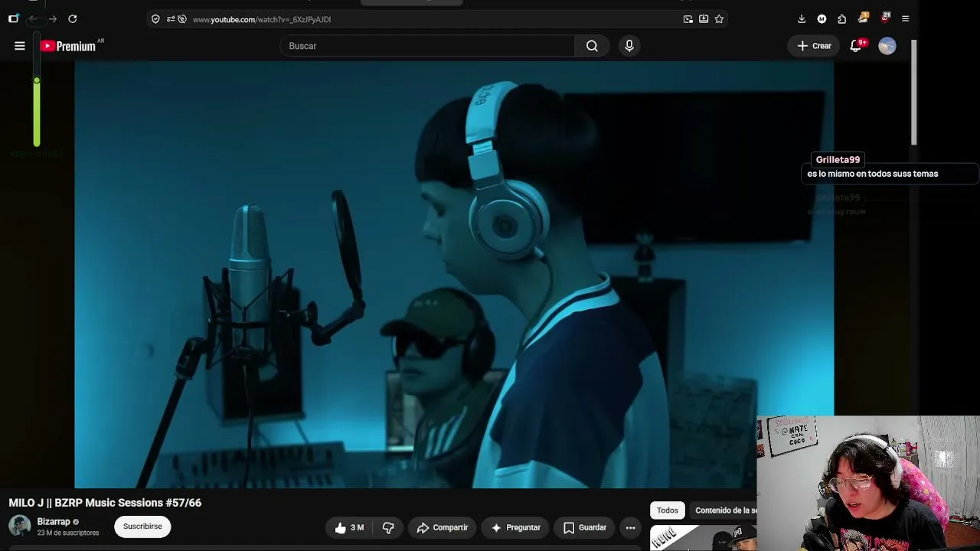The image size is (980, 551).
Task: Click the Grilleta99 chat username
Action: 838,160
